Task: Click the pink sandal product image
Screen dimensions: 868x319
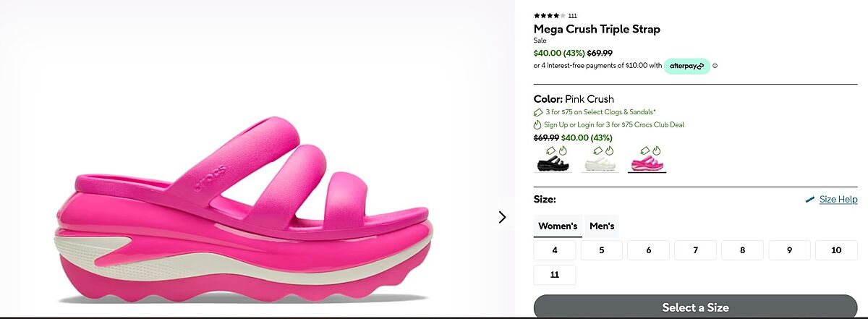Action: coord(244,210)
